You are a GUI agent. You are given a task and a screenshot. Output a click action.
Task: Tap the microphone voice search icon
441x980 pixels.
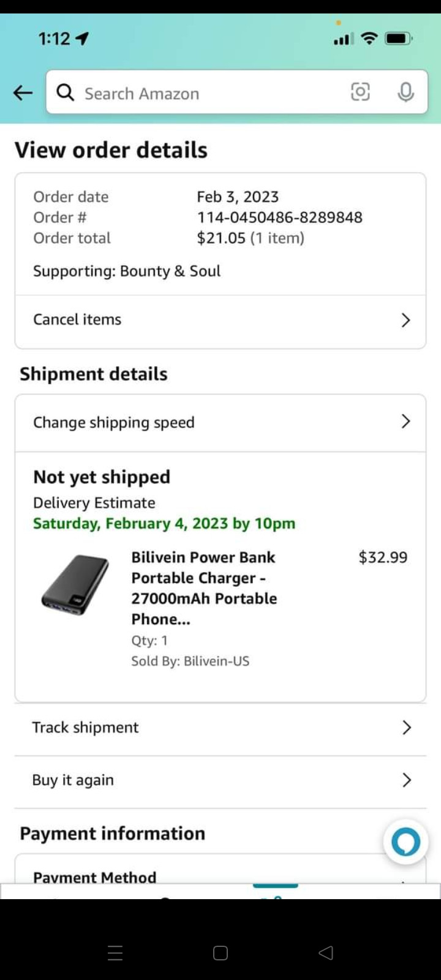(405, 92)
